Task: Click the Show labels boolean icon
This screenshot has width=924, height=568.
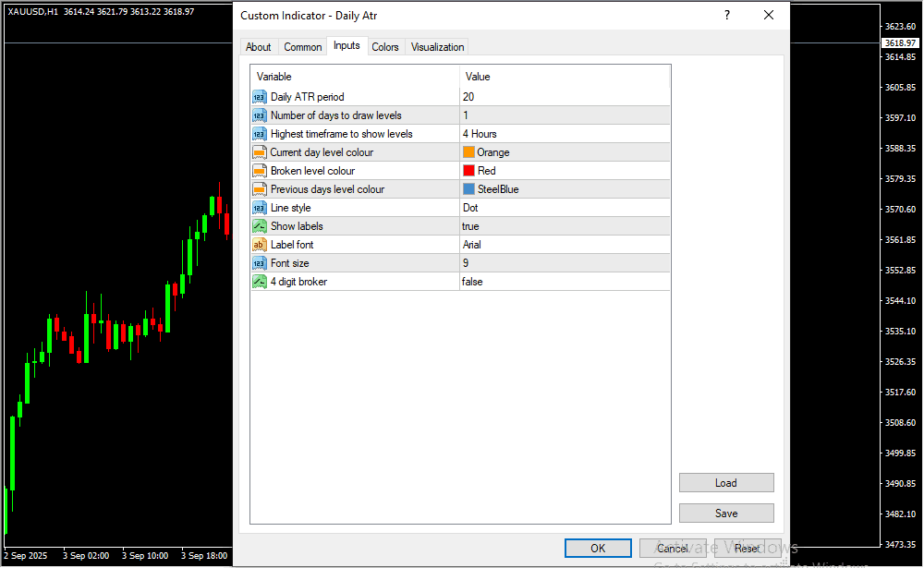Action: (259, 226)
